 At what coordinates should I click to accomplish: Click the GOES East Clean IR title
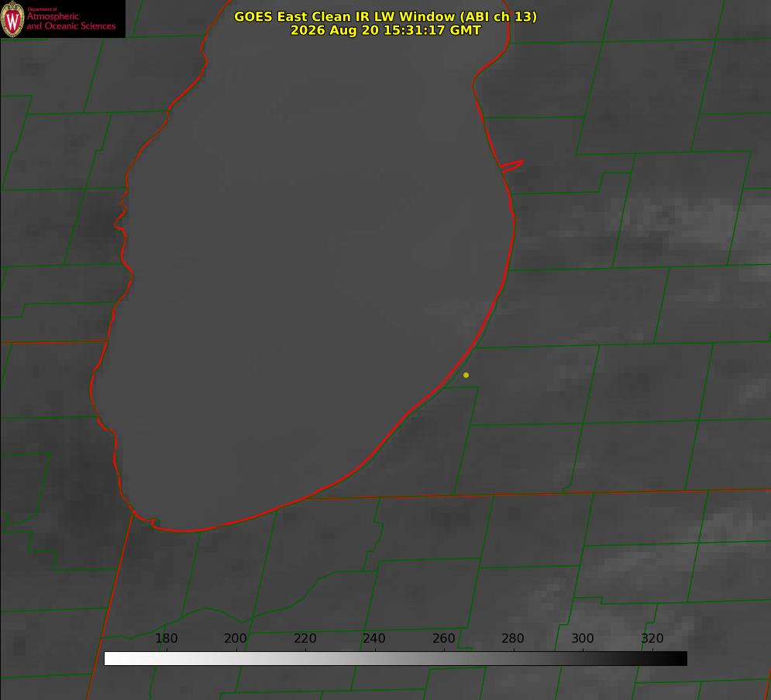(386, 16)
